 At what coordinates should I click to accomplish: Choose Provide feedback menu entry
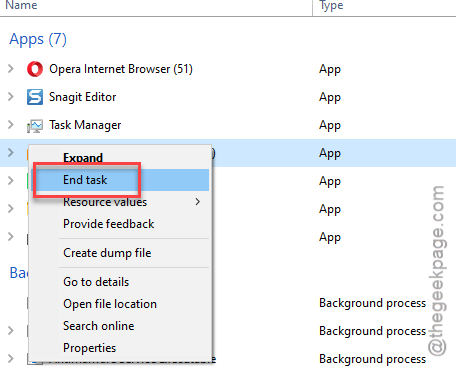(109, 224)
